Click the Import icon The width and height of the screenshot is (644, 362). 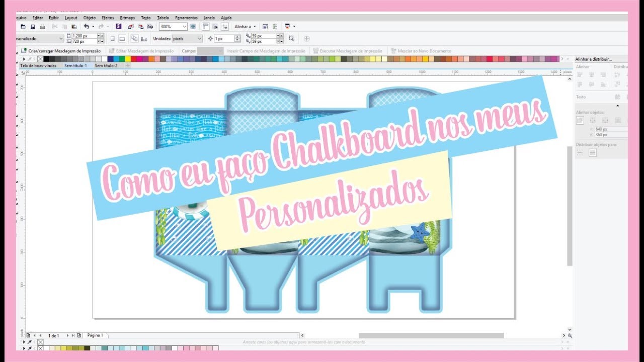point(131,27)
